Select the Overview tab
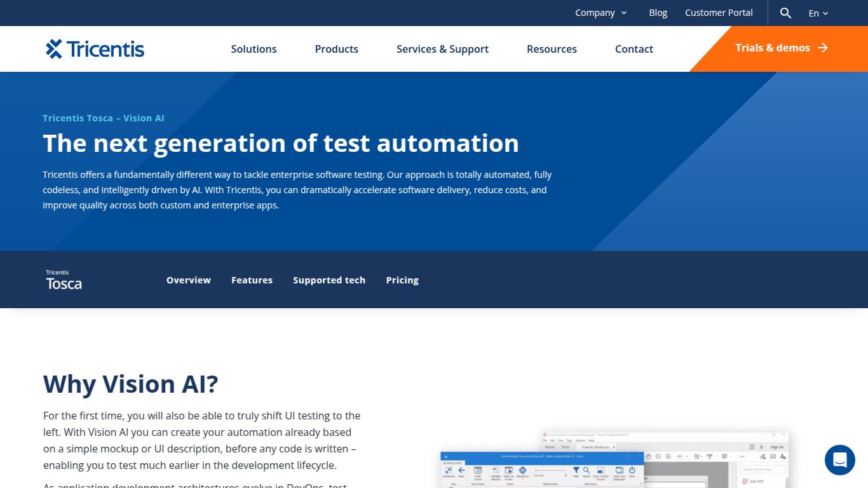The image size is (868, 488). pos(188,280)
